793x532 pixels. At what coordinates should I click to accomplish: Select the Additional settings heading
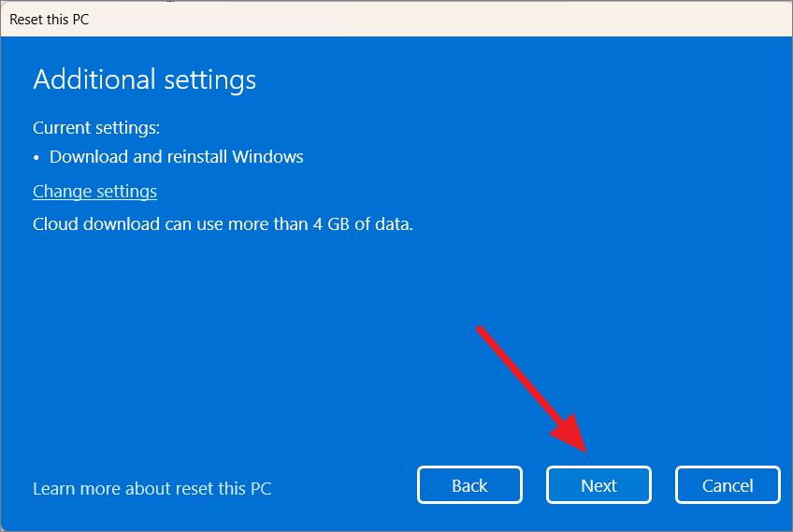[x=145, y=79]
